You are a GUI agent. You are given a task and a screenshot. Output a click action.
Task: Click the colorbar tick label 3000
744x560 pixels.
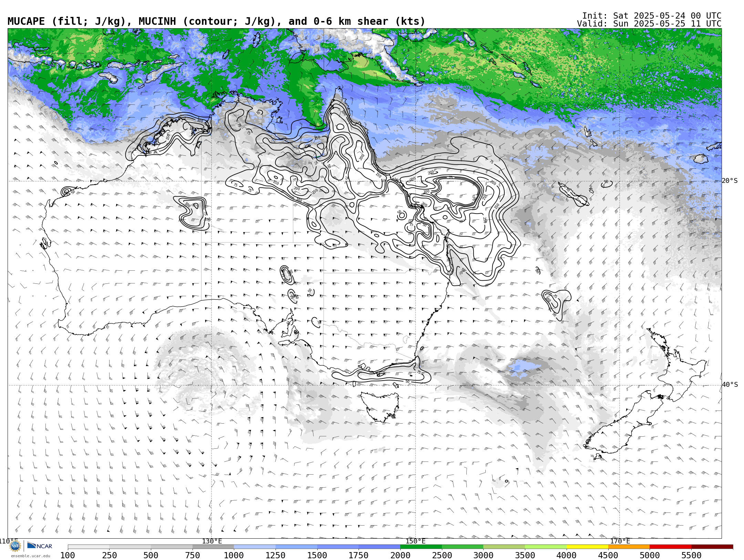(x=483, y=556)
